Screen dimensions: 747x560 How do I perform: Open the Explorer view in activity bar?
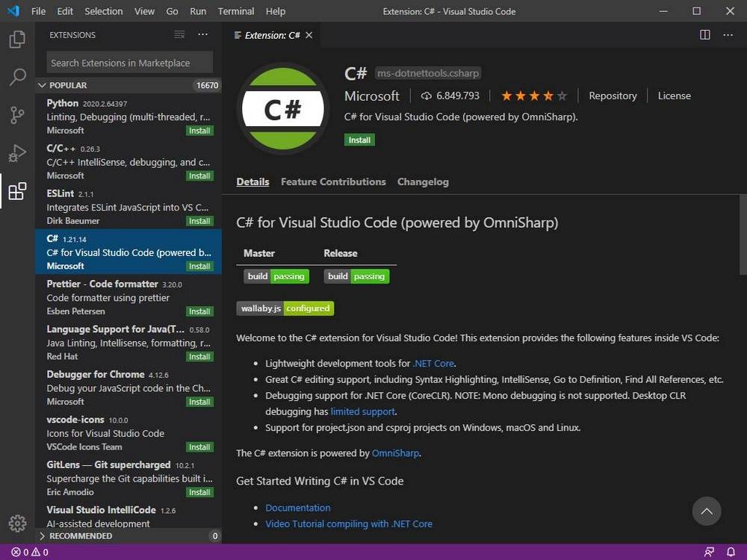[17, 39]
